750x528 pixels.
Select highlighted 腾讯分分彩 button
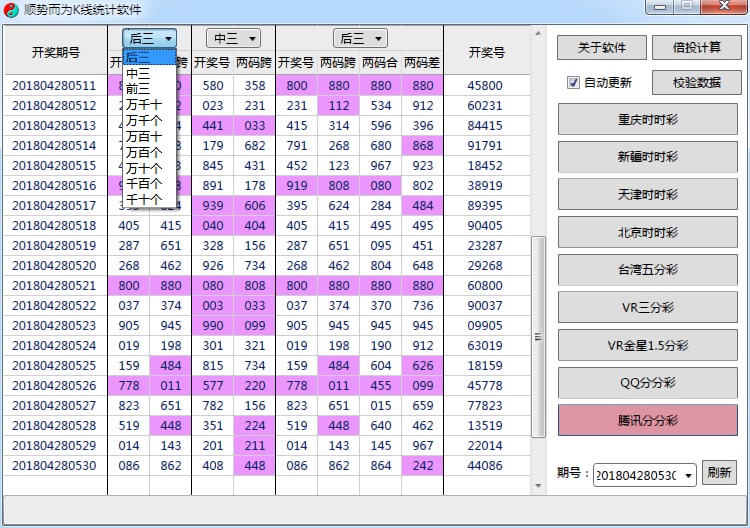[647, 420]
